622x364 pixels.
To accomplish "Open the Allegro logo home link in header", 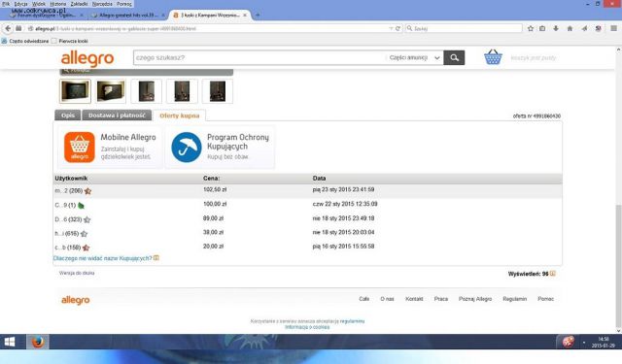I will click(87, 58).
